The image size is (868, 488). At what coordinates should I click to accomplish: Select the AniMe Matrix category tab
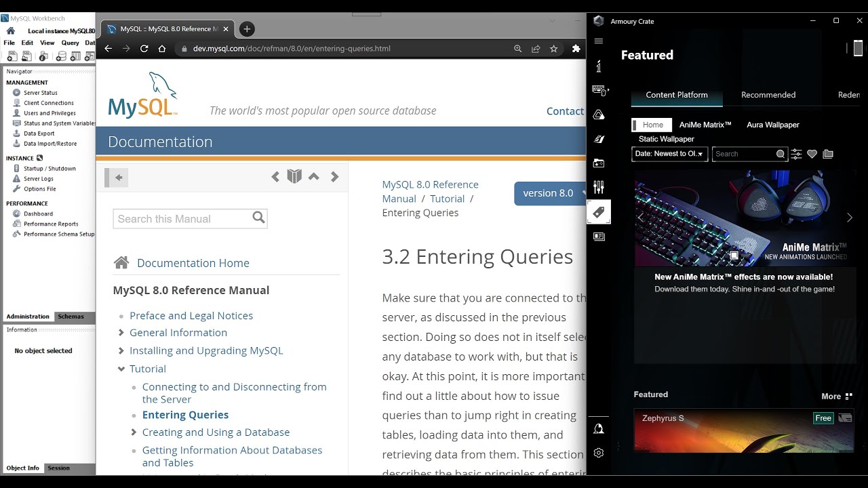point(705,125)
